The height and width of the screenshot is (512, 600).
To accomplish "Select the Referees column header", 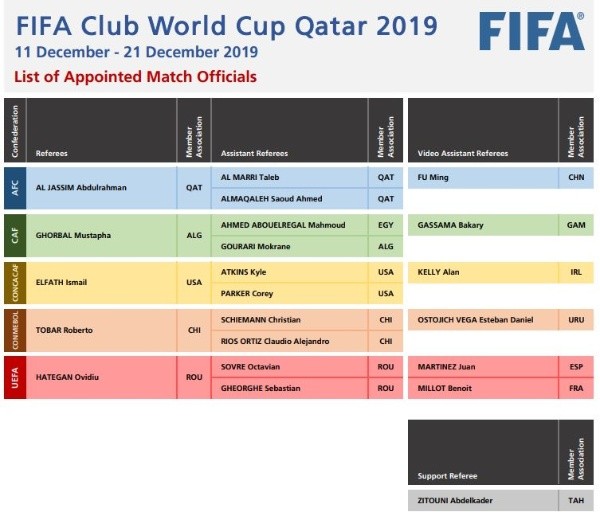I will click(52, 153).
